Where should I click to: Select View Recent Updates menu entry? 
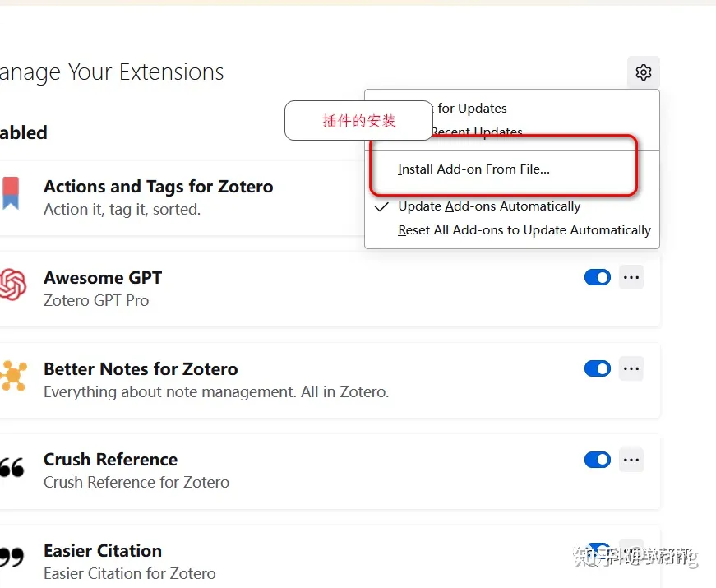point(477,132)
